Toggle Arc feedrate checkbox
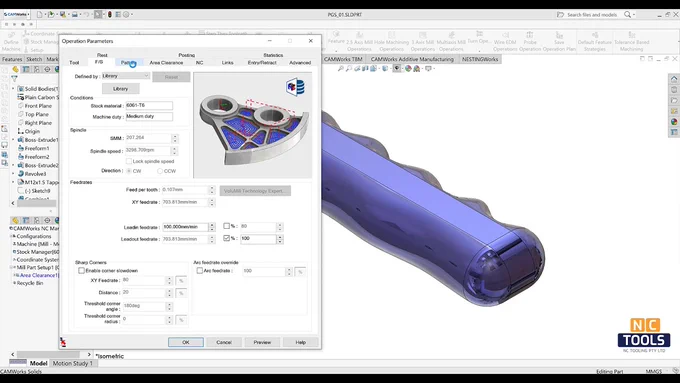This screenshot has width=680, height=383. (199, 270)
